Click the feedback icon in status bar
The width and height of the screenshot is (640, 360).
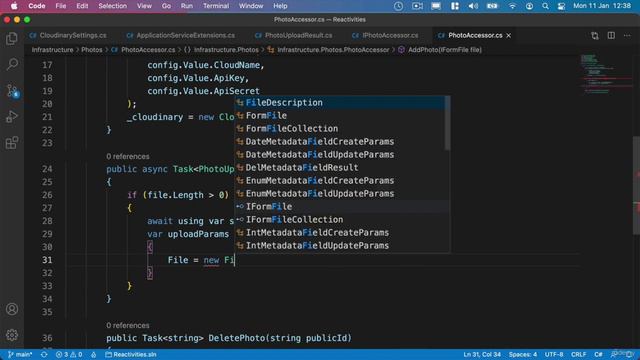pos(613,354)
